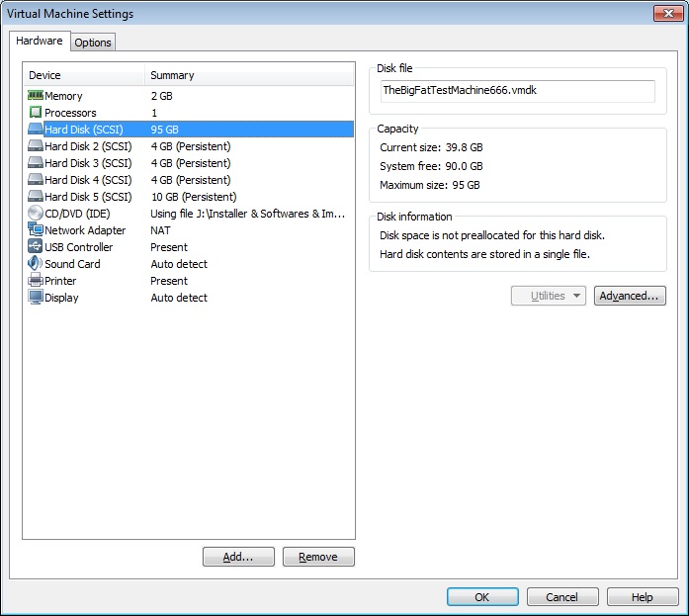Open the Utilities dropdown button
689x616 pixels.
[x=549, y=296]
